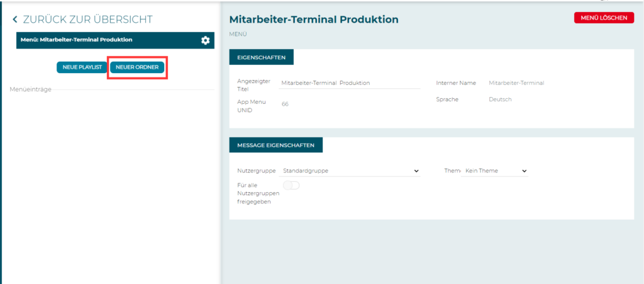Viewport: 644px width, 284px height.
Task: Click the Sprache label
Action: [x=447, y=99]
